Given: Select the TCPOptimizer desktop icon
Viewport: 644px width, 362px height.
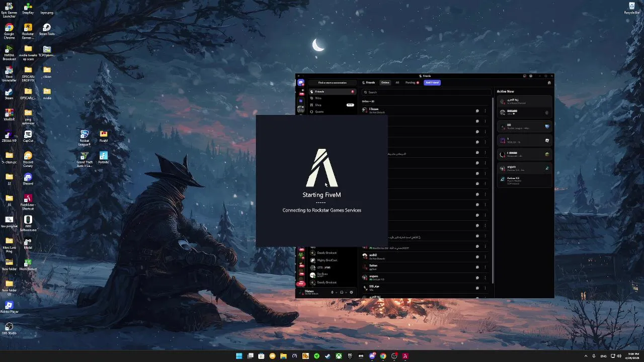Looking at the screenshot, I should pos(47,51).
